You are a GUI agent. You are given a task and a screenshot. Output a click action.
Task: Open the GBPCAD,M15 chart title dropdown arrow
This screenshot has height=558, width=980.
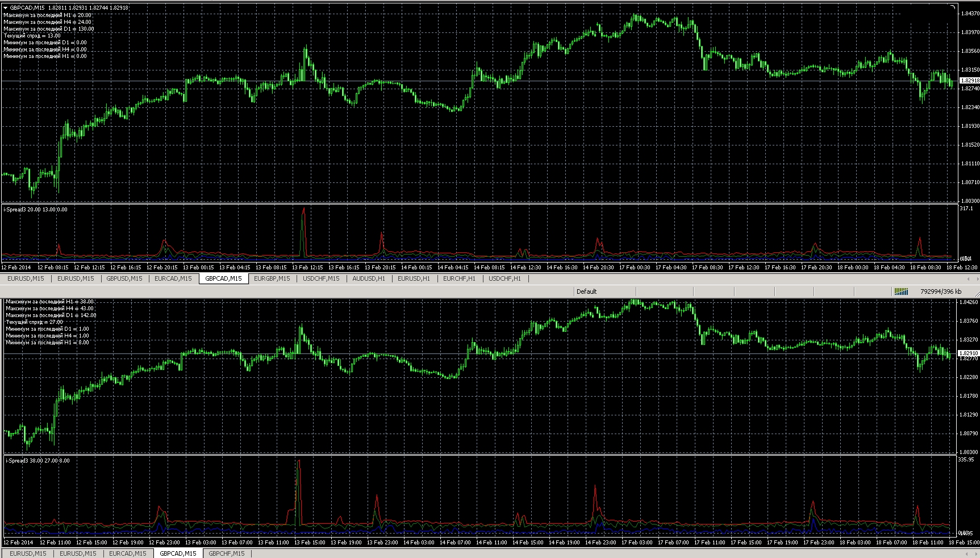(6, 8)
